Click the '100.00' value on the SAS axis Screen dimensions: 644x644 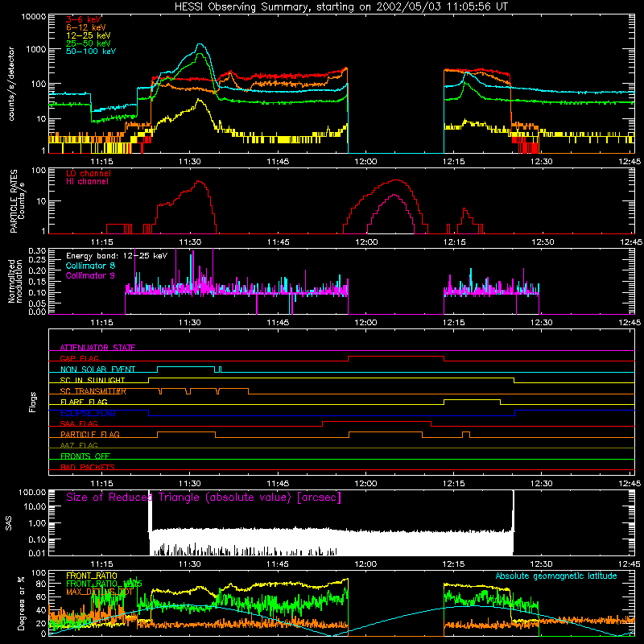pyautogui.click(x=32, y=492)
